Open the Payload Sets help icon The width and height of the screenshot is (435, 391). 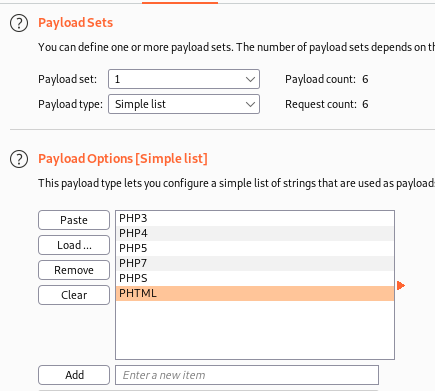(x=19, y=23)
